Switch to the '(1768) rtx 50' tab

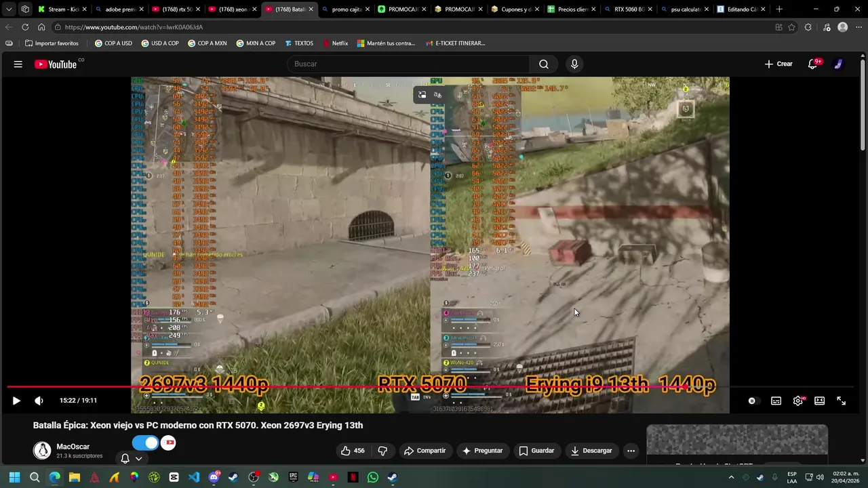176,9
